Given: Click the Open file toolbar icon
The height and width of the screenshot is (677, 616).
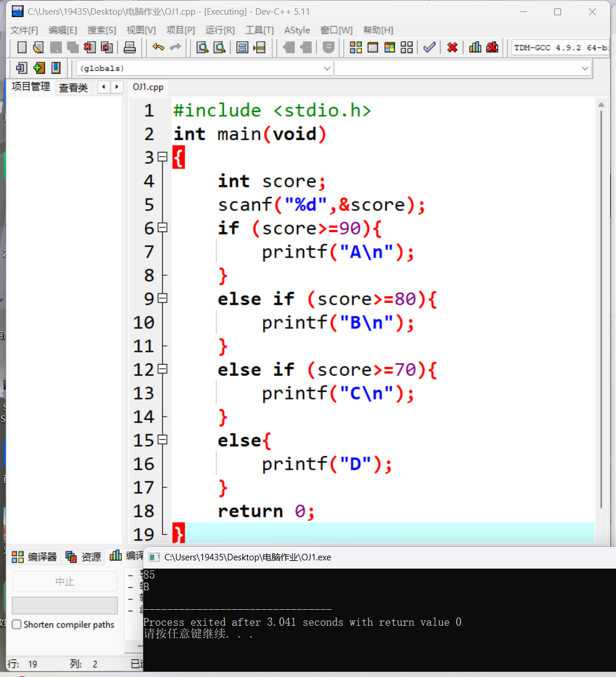Looking at the screenshot, I should 38,47.
